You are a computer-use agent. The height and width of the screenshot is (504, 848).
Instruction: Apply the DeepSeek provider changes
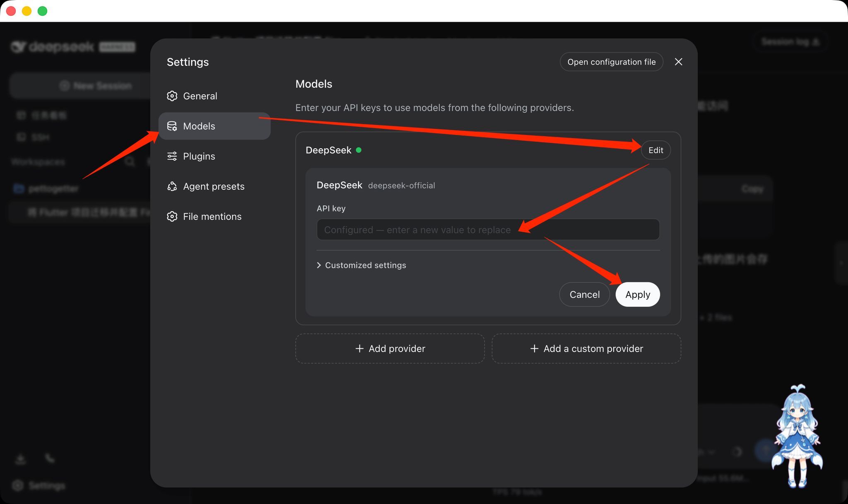tap(638, 294)
